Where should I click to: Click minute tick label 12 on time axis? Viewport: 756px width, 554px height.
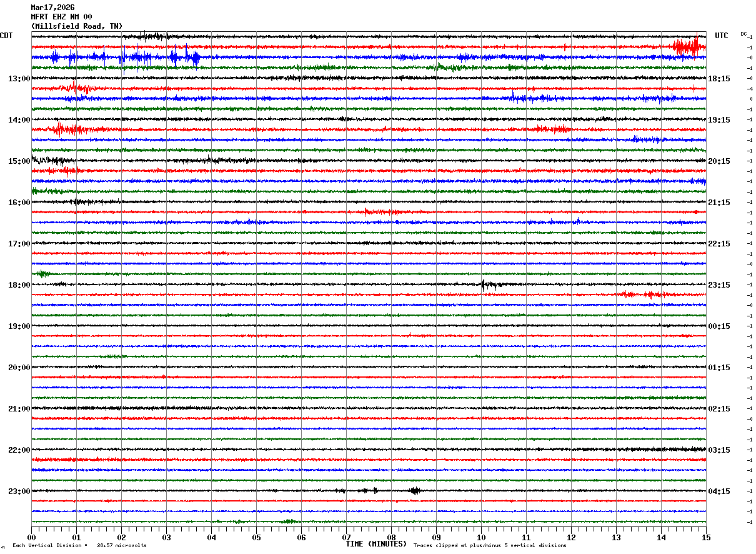click(571, 537)
